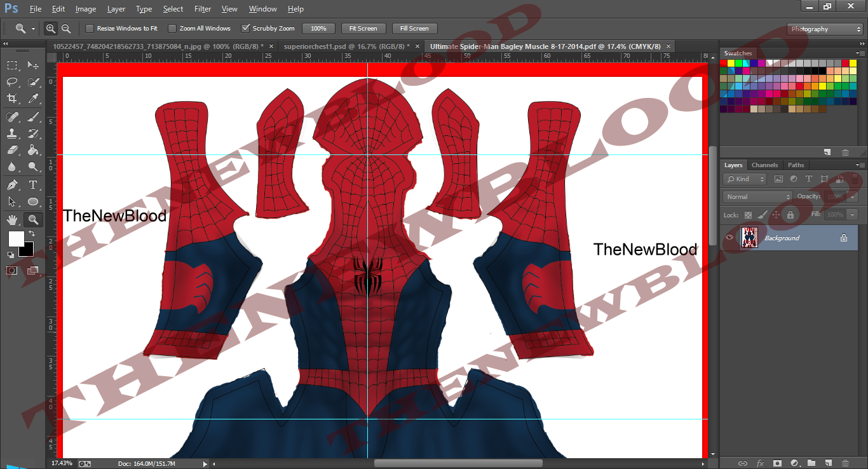The height and width of the screenshot is (469, 868).
Task: Select the Ellipse shape tool
Action: coord(33,201)
